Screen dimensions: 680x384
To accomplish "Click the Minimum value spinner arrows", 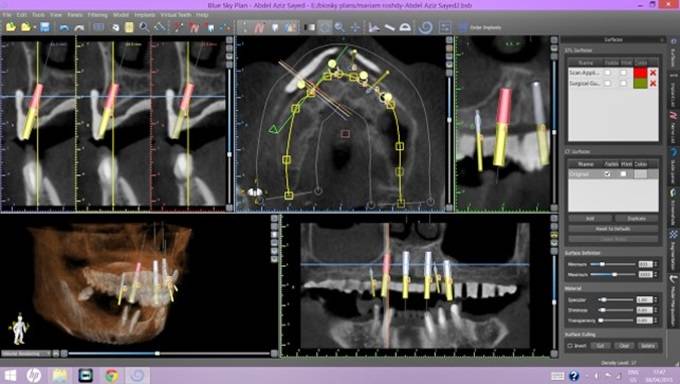I will pos(655,264).
